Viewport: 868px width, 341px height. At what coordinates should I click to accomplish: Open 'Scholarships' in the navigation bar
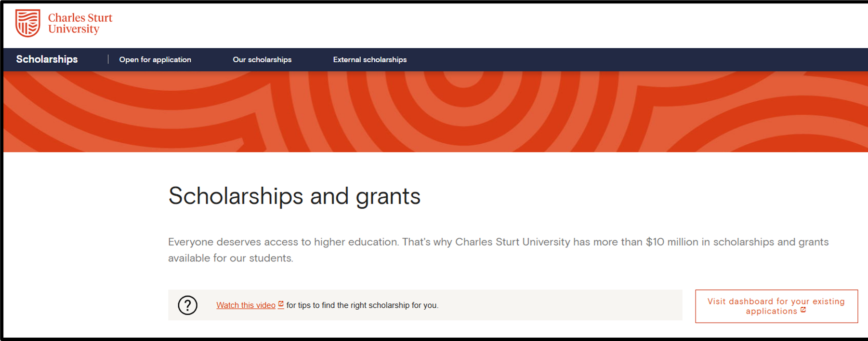coord(47,59)
